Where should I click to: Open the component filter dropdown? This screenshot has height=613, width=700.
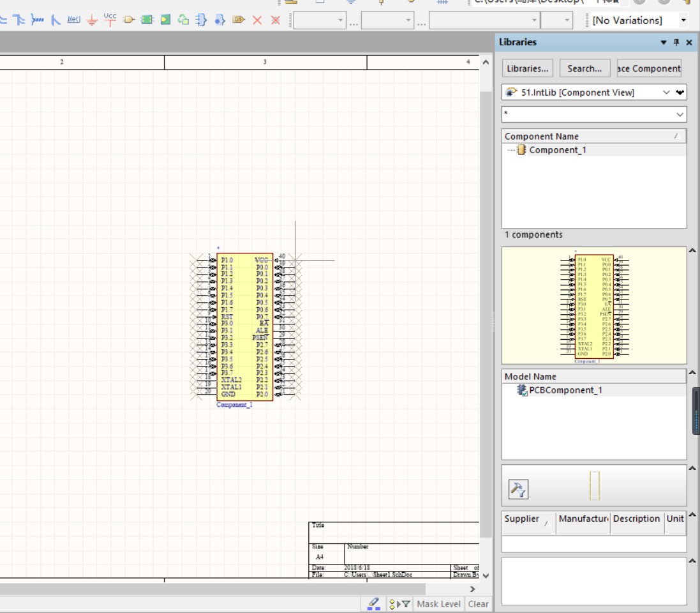680,114
